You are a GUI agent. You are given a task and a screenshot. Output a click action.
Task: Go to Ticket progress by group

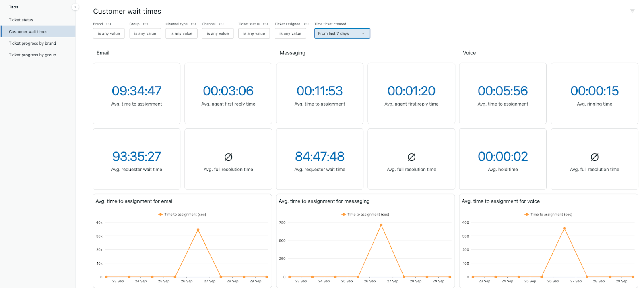coord(33,55)
